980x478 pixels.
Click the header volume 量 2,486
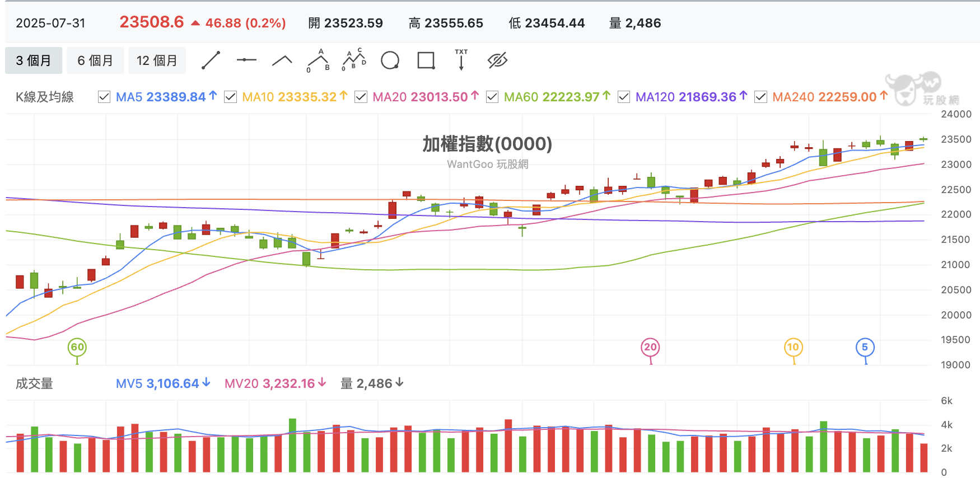pos(635,23)
